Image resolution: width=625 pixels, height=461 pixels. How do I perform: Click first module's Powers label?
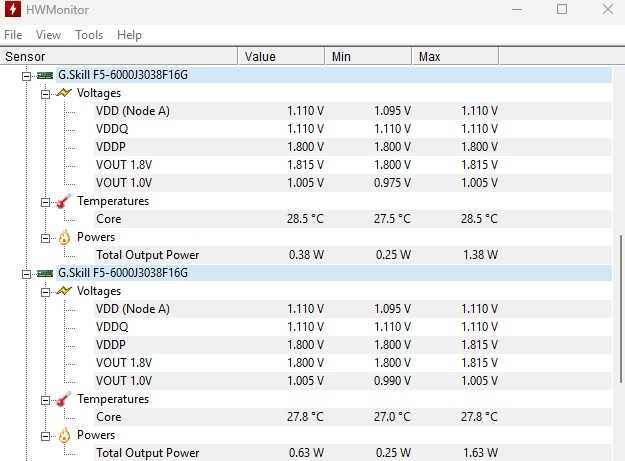point(96,237)
